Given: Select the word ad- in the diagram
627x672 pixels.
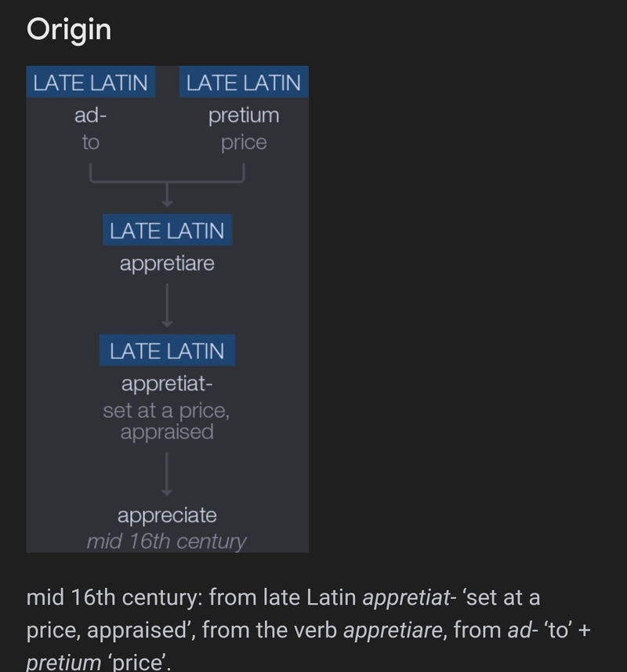Looking at the screenshot, I should (x=90, y=116).
